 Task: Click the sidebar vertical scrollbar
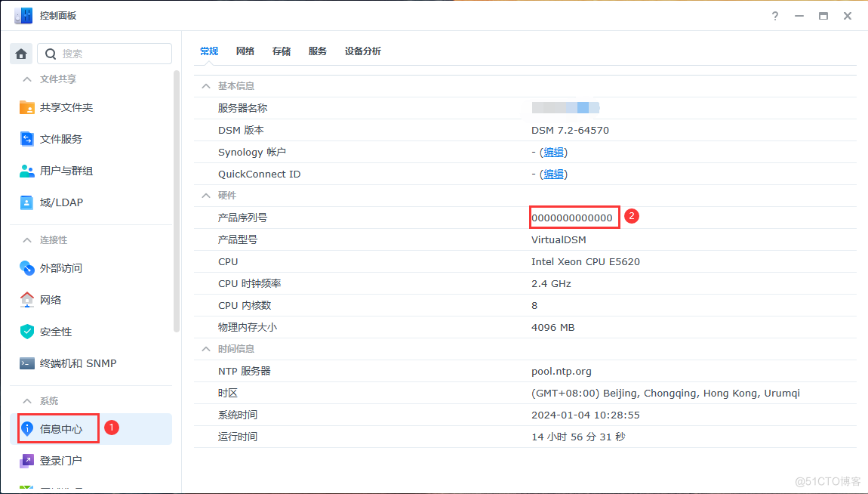click(177, 201)
